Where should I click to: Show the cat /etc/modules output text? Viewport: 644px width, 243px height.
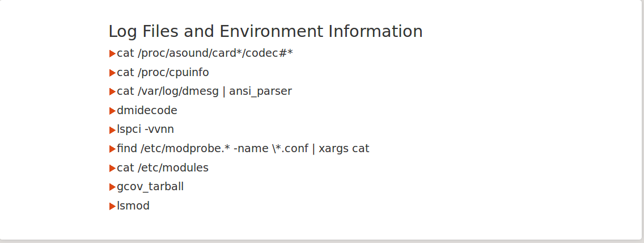[x=163, y=167]
